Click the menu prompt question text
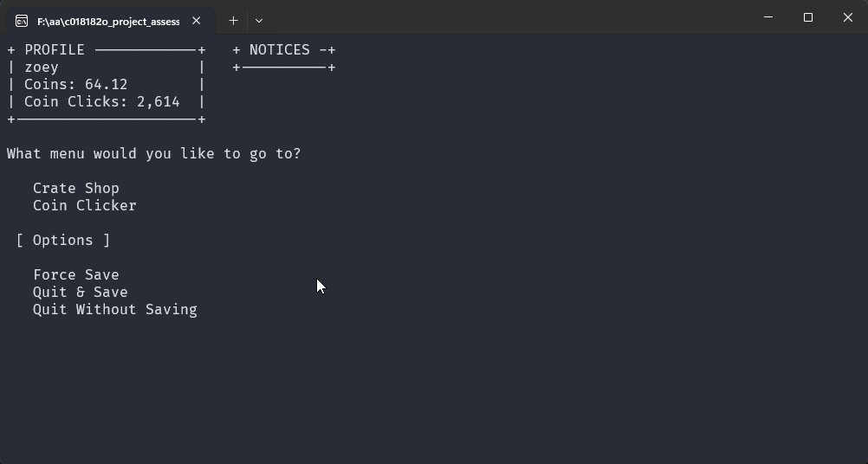Image resolution: width=868 pixels, height=464 pixels. point(154,154)
